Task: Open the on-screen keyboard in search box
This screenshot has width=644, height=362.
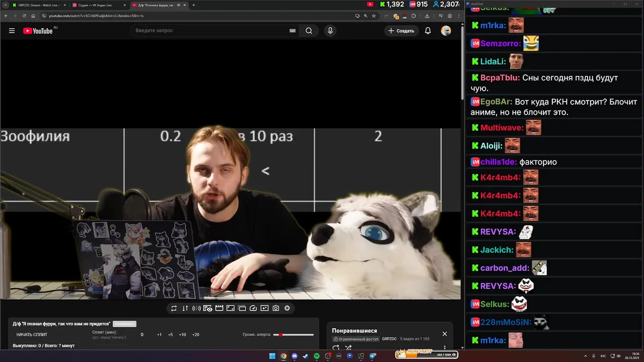Action: pyautogui.click(x=292, y=31)
